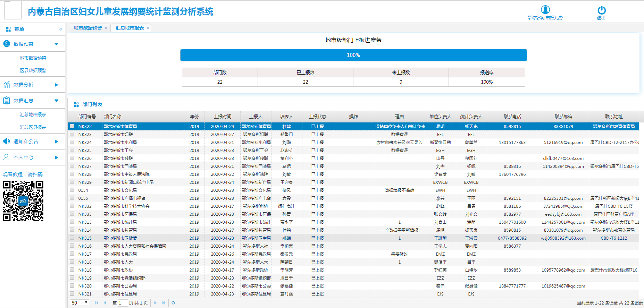Click the 部门列表 panel icon
This screenshot has width=644, height=308.
[x=76, y=104]
